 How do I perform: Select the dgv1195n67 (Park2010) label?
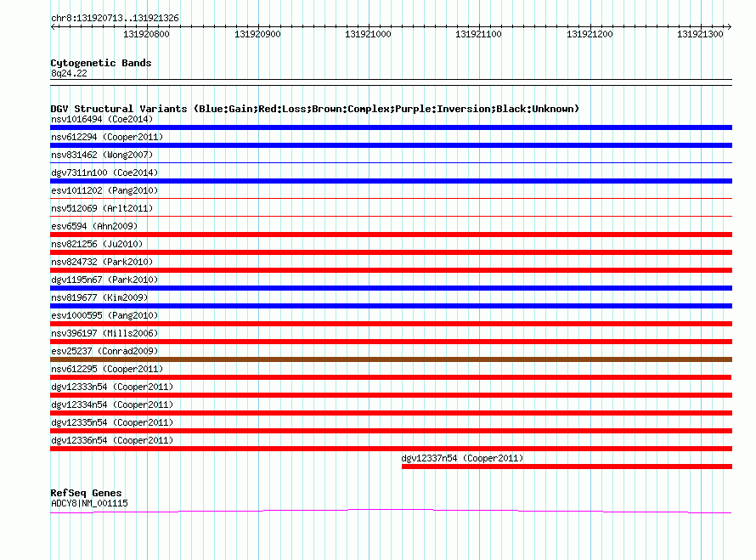click(104, 280)
